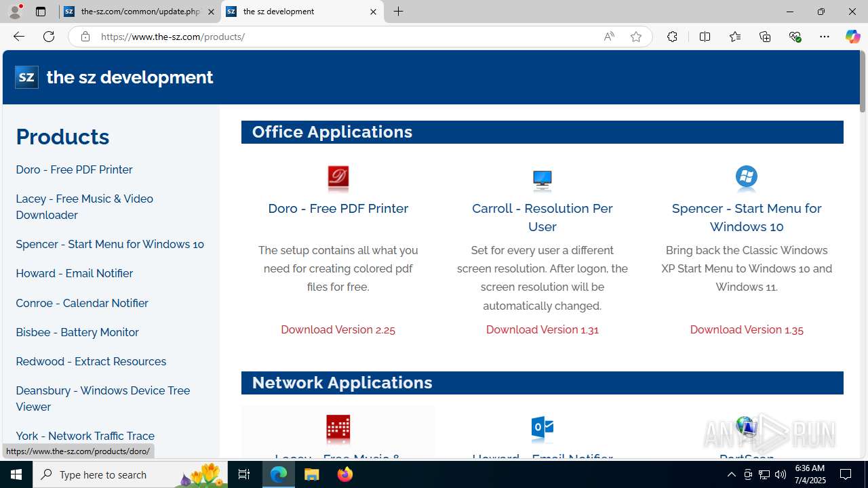Open Read aloud in address bar
Screen dimensions: 868x488
609,37
